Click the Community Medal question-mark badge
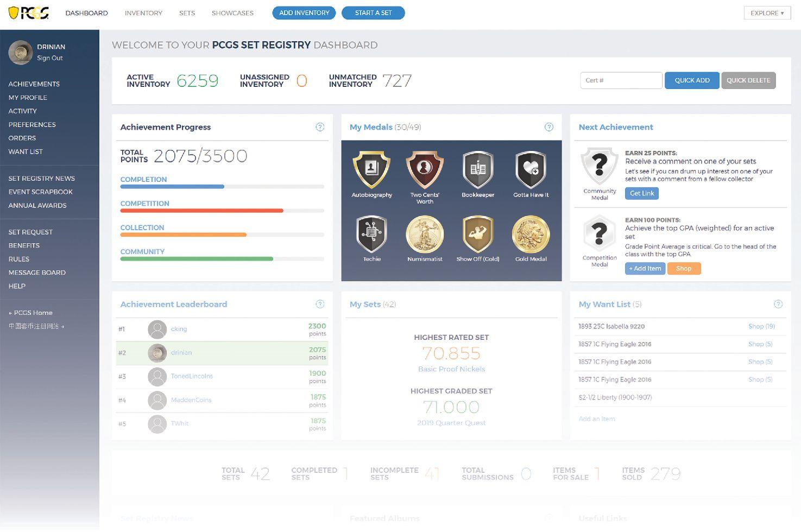 (x=600, y=166)
